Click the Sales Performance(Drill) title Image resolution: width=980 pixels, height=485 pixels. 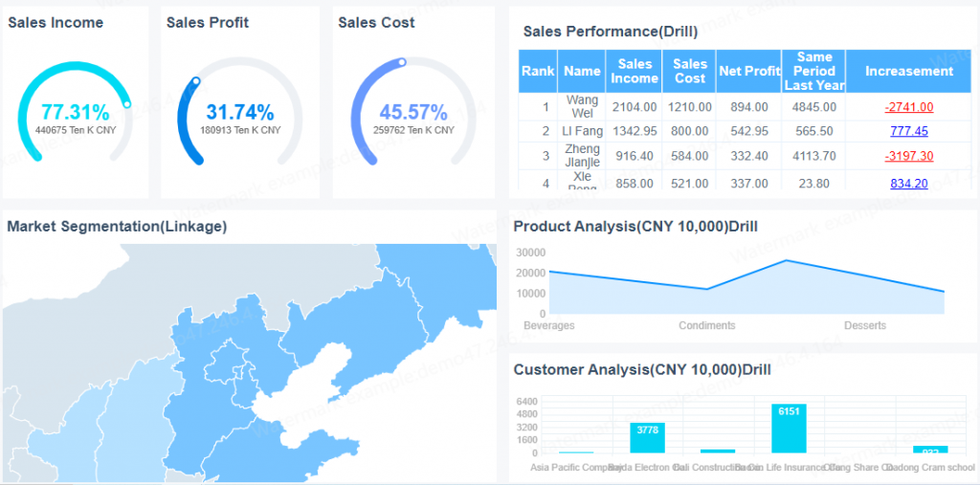[610, 32]
